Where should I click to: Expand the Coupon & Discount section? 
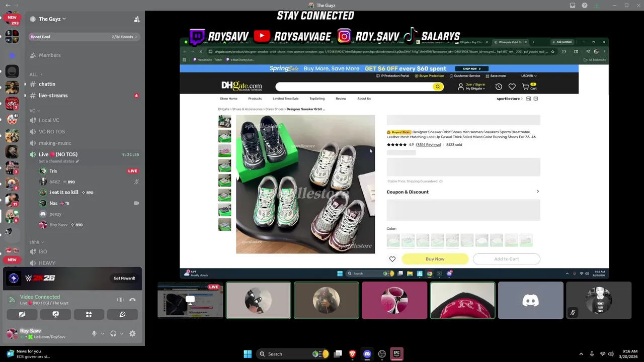point(463,192)
